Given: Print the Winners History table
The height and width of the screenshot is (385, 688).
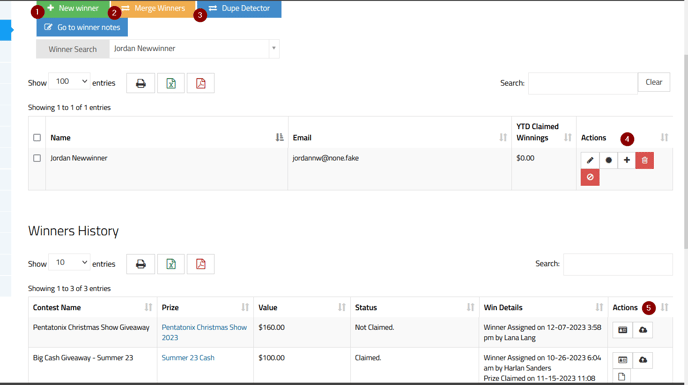Looking at the screenshot, I should pyautogui.click(x=140, y=264).
